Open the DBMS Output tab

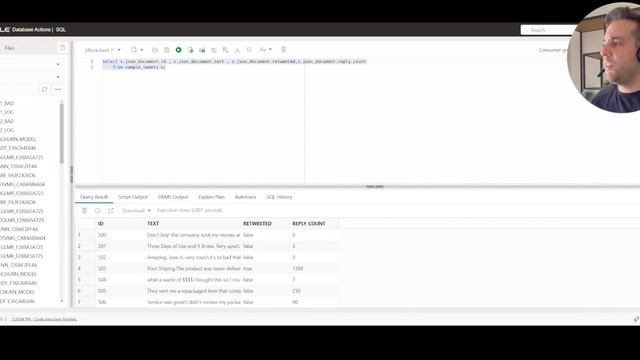click(x=173, y=197)
